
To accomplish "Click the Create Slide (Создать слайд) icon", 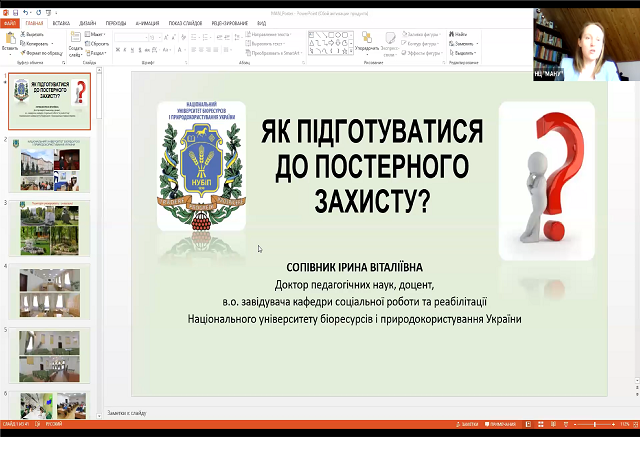I will (x=75, y=38).
